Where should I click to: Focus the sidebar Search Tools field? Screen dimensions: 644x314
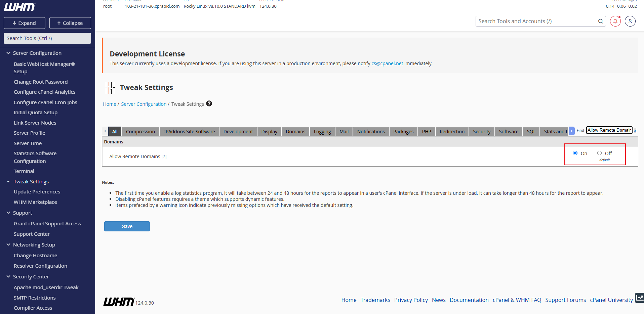[47, 38]
